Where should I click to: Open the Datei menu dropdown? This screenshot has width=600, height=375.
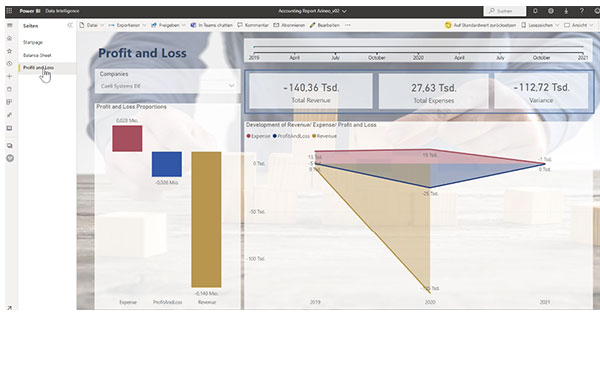tap(91, 25)
